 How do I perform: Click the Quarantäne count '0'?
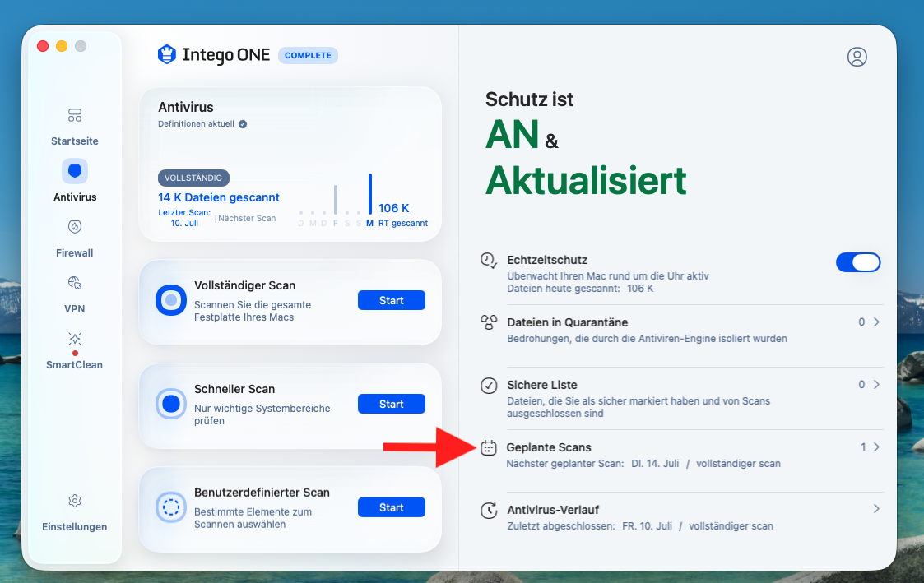(861, 322)
